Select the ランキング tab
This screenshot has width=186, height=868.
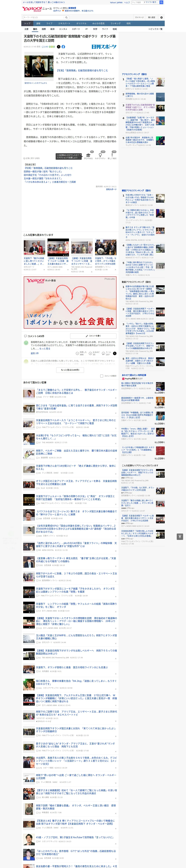(x=115, y=24)
